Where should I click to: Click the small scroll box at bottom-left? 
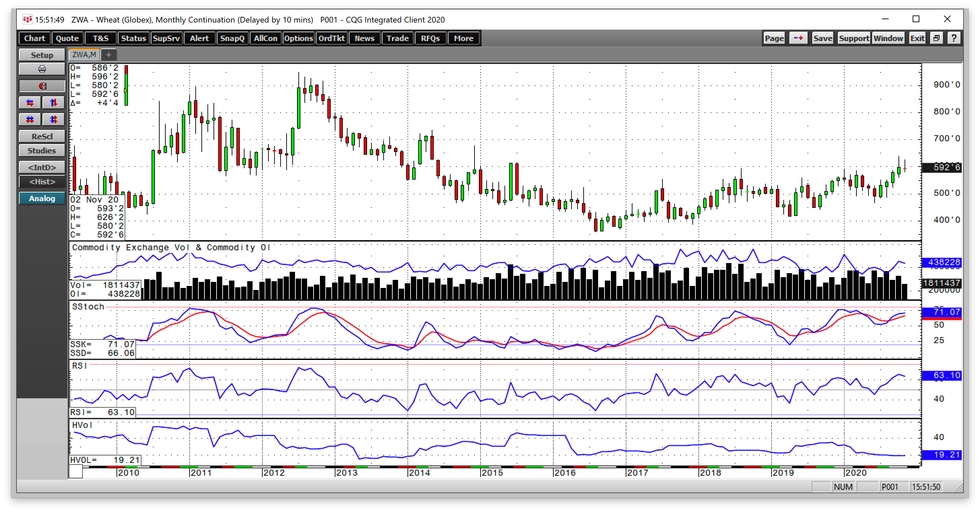pos(76,472)
